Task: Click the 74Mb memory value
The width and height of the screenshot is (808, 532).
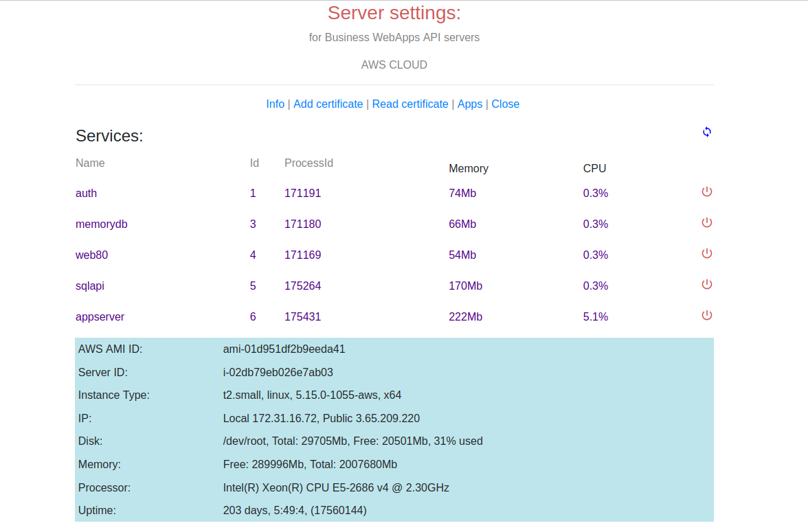Action: 462,193
